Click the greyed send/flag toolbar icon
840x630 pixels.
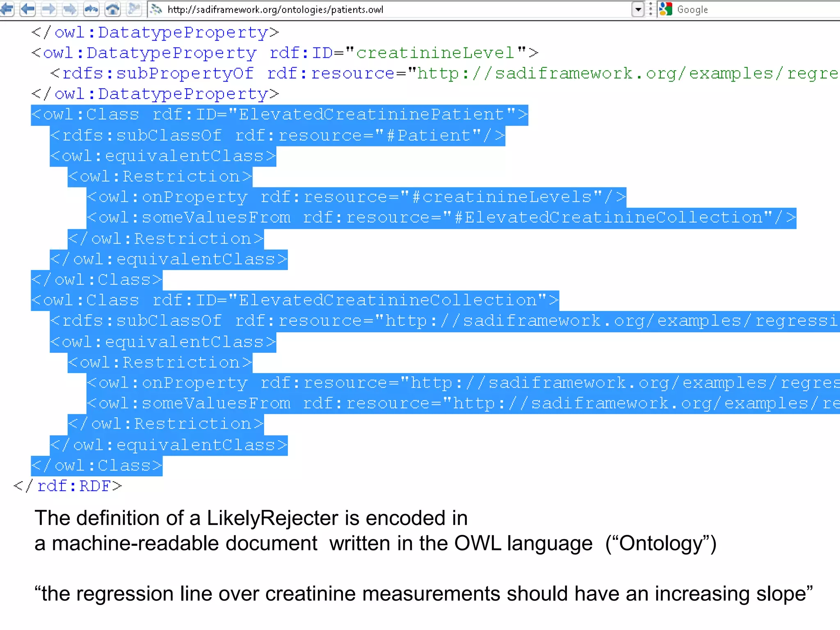pos(134,9)
